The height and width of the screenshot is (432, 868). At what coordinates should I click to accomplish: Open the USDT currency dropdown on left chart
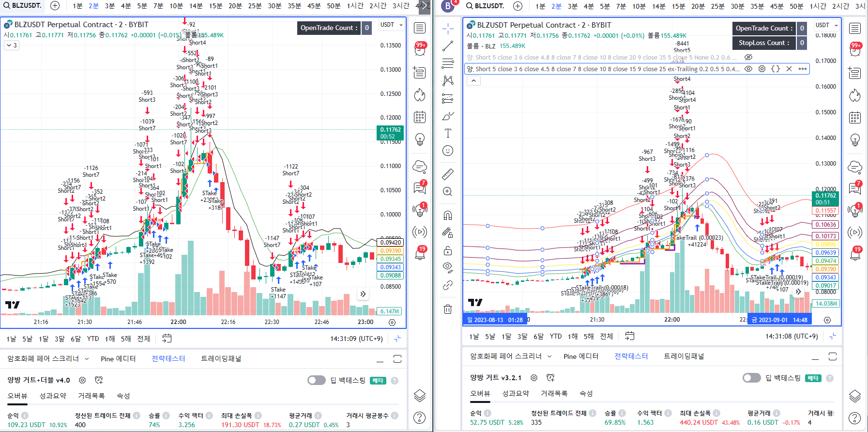(391, 25)
